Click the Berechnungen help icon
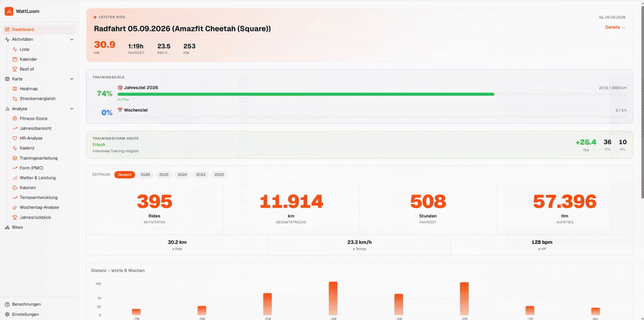 (x=7, y=304)
